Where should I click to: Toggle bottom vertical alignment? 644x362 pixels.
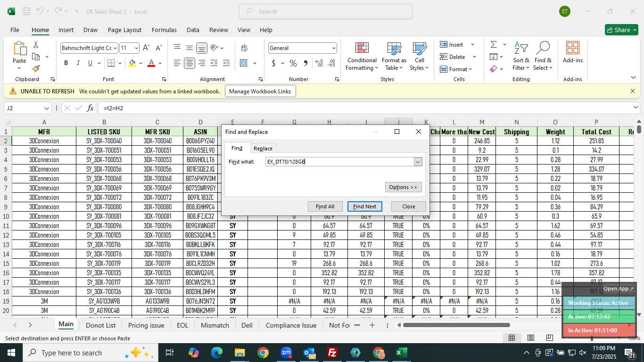click(x=202, y=48)
